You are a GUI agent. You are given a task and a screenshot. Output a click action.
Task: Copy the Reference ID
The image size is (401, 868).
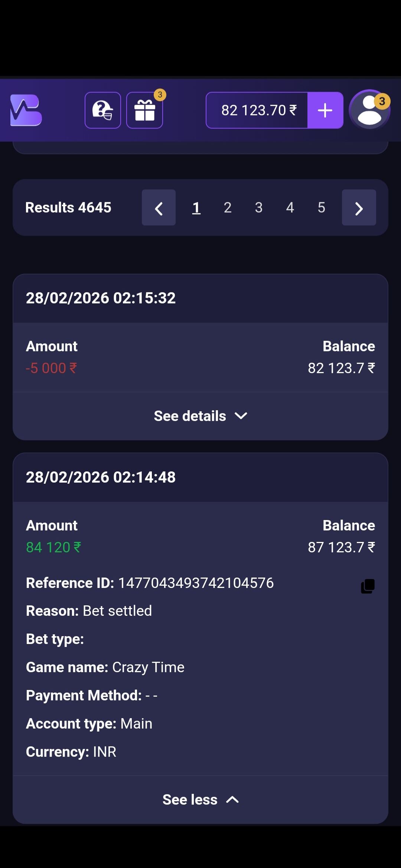pos(368,586)
